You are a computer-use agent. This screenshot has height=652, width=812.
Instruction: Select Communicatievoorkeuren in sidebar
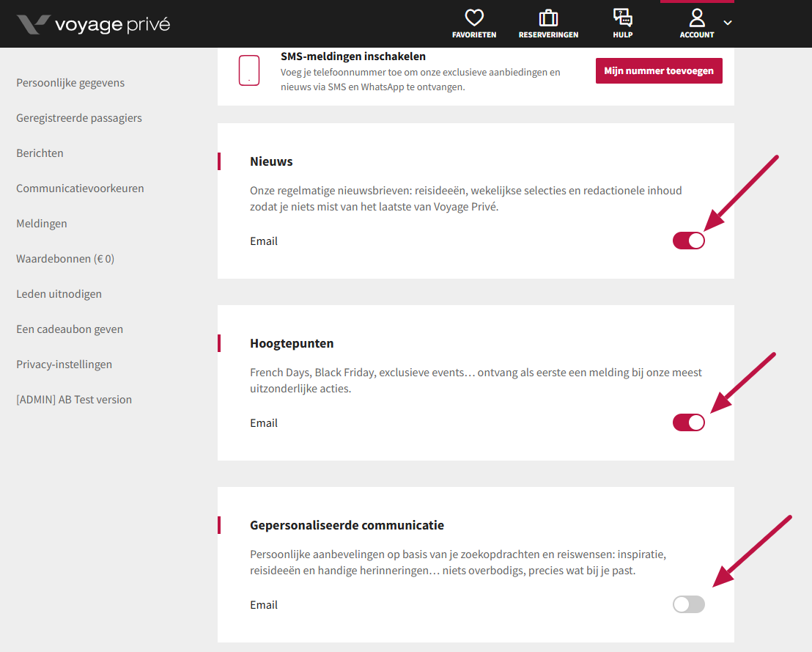pos(80,188)
